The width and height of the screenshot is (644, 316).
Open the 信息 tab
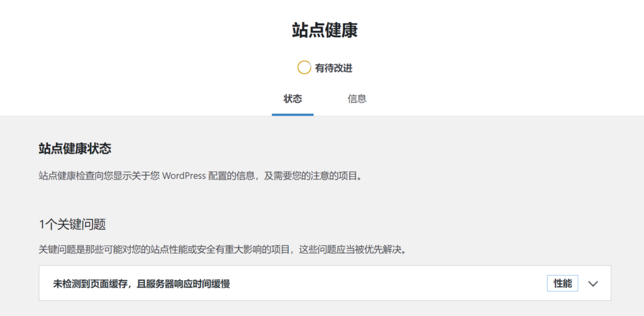tap(357, 99)
